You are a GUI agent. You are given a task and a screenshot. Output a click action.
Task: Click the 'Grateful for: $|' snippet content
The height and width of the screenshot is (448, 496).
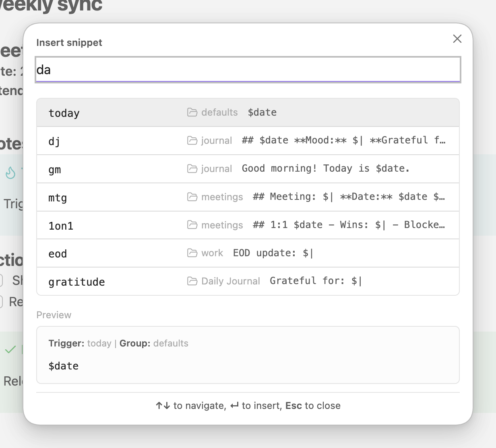tap(316, 281)
